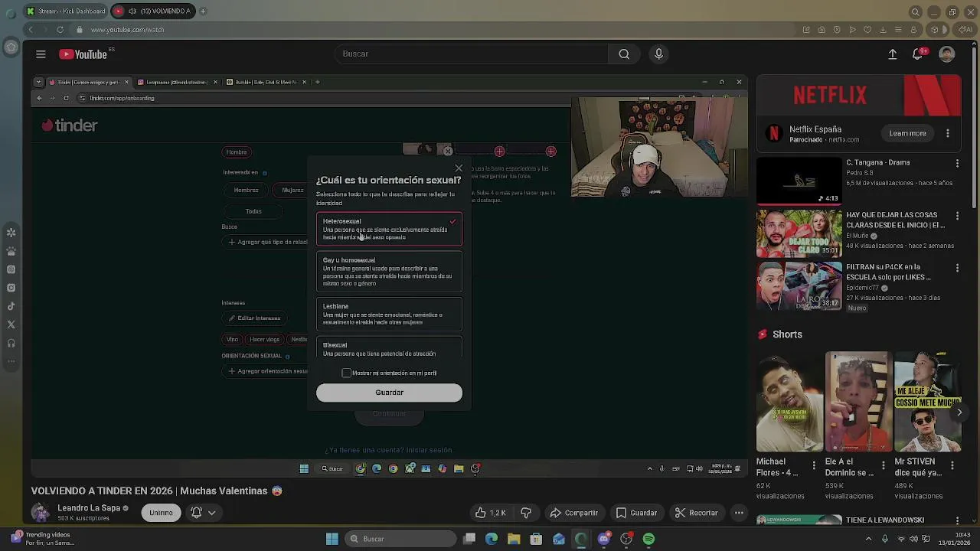The image size is (980, 551).
Task: Open the Windows Start menu
Action: click(x=332, y=539)
